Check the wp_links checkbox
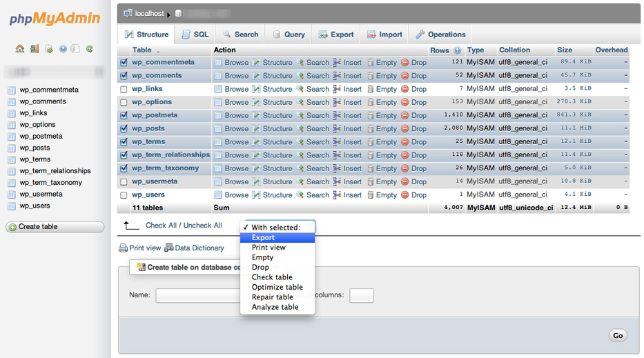The image size is (644, 358). coord(124,89)
